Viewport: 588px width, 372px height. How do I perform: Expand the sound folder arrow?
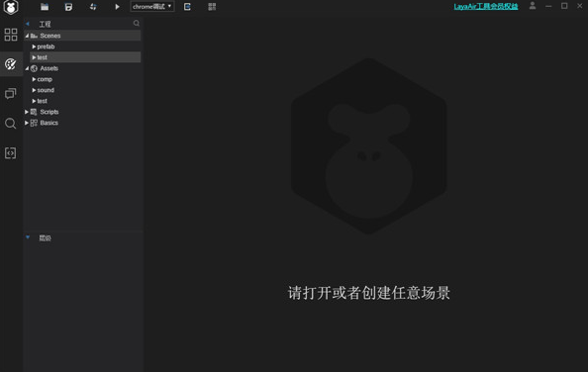click(x=34, y=90)
